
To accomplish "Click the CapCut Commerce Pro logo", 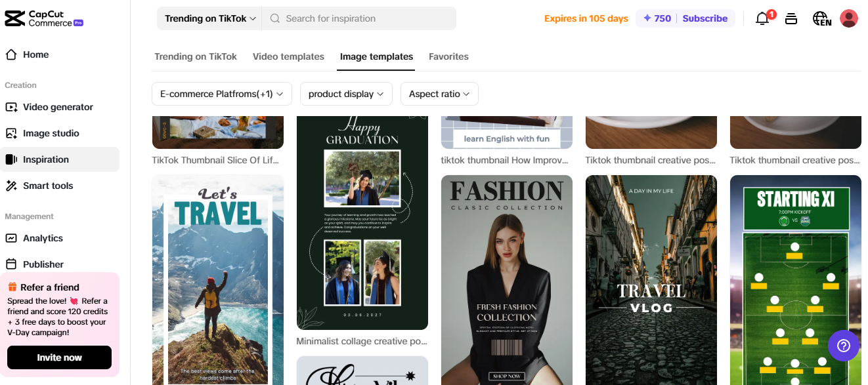I will (x=44, y=18).
